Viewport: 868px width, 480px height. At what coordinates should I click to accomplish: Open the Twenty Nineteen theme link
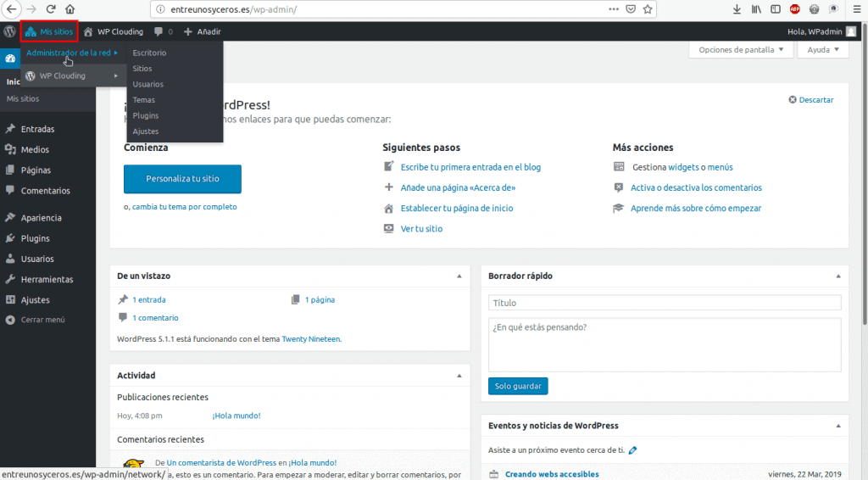[x=311, y=339]
